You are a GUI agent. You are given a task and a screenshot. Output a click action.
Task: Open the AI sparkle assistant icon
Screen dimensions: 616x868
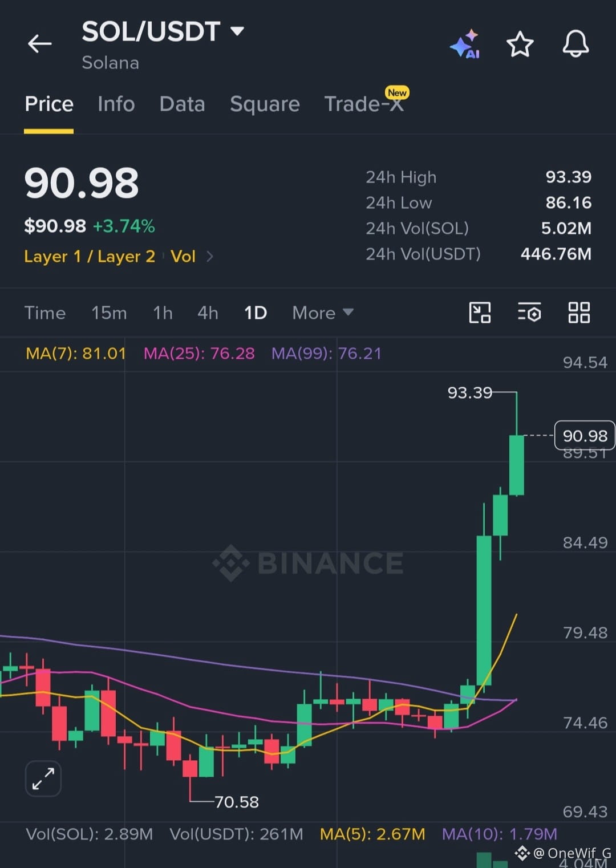click(x=465, y=44)
